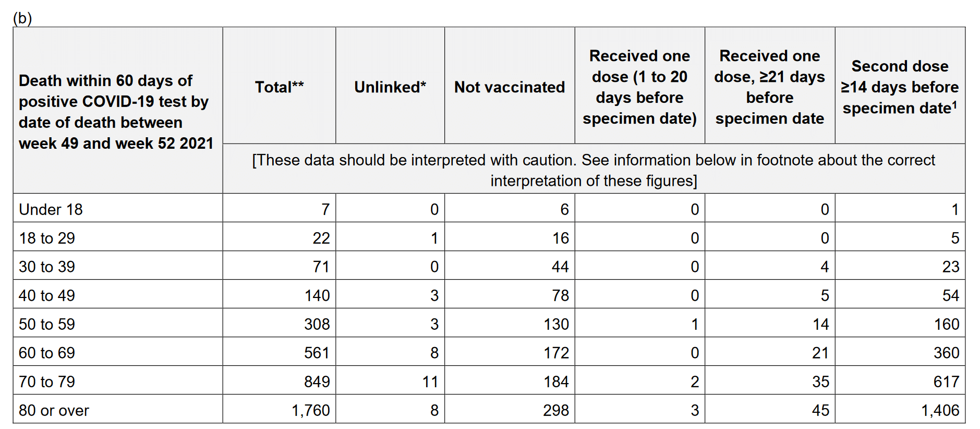Click the 298 not vaccinated cell
Screen dimensions: 980x429
[555, 410]
